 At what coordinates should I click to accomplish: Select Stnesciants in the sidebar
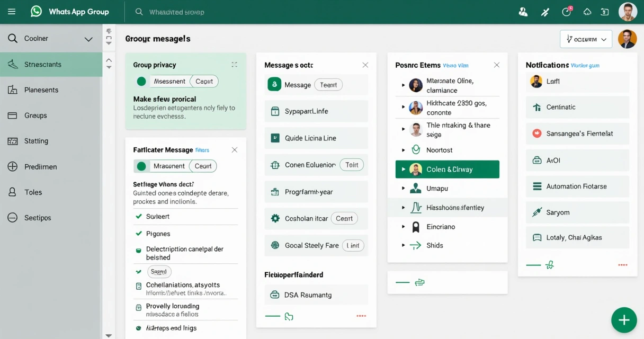tap(51, 65)
